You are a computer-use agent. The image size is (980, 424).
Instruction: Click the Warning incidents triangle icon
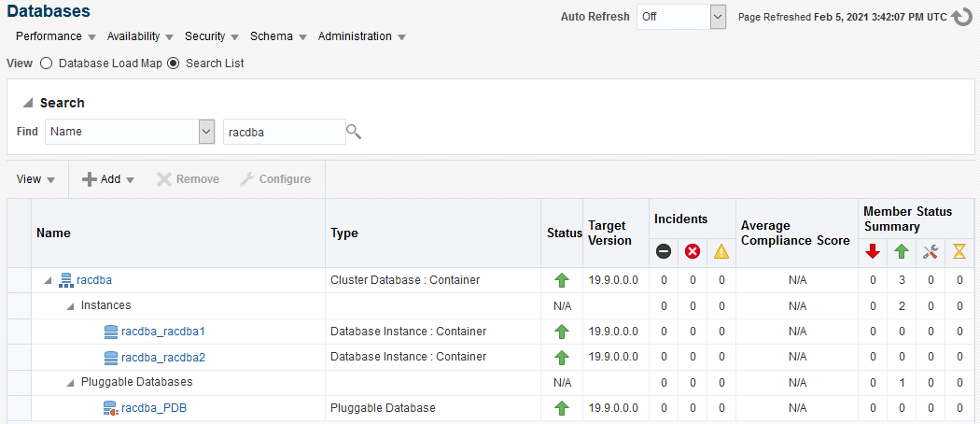[x=721, y=251]
